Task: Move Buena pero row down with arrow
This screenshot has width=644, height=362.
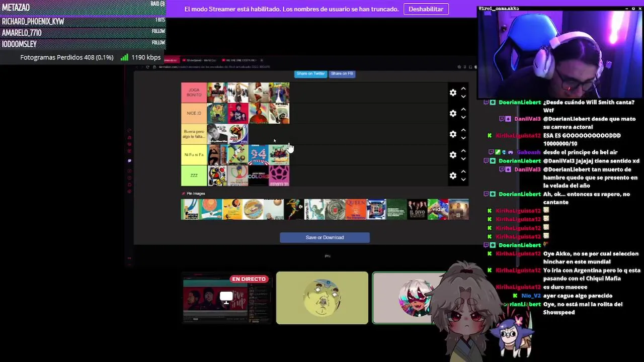Action: 463,138
